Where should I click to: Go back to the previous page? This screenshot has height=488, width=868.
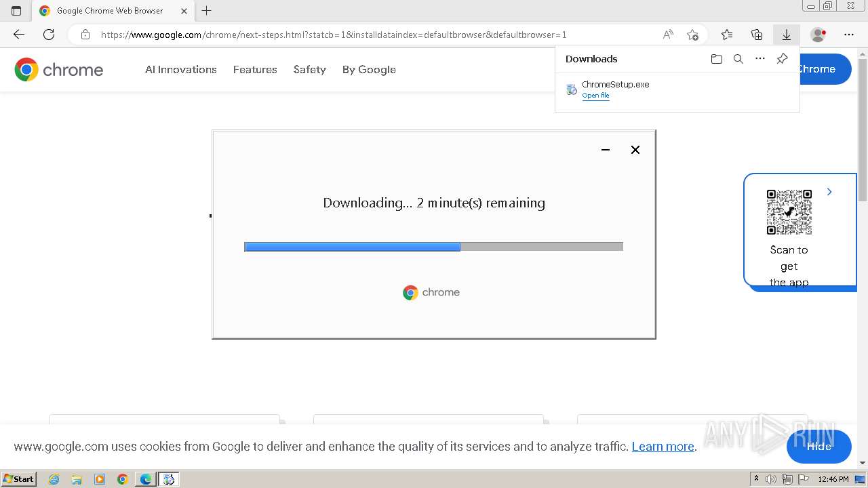coord(19,35)
